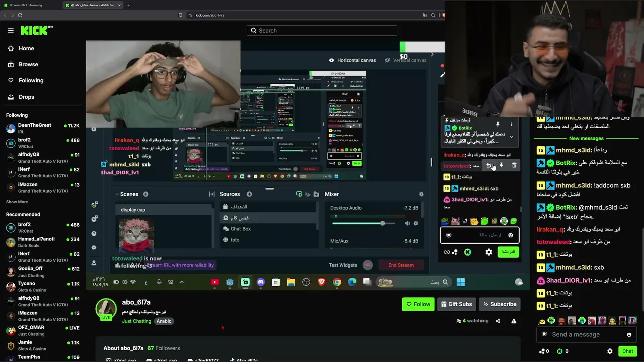
Task: Toggle the microphone icon in the stream system tray
Action: tap(159, 282)
